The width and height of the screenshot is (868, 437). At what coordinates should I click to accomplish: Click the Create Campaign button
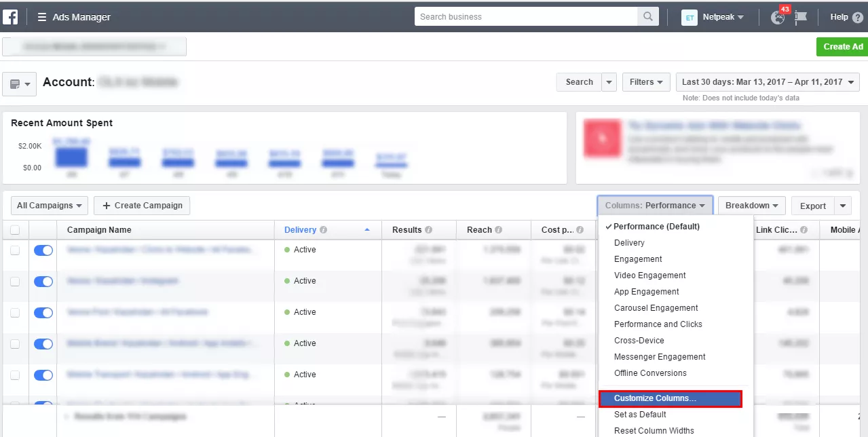(143, 206)
